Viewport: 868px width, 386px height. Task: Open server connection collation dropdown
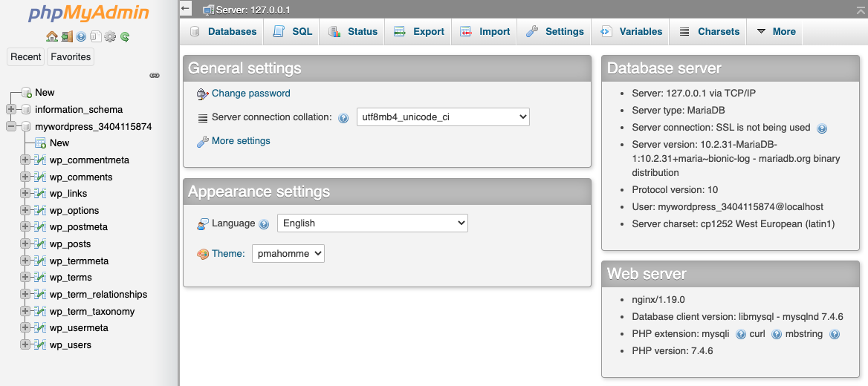coord(443,117)
